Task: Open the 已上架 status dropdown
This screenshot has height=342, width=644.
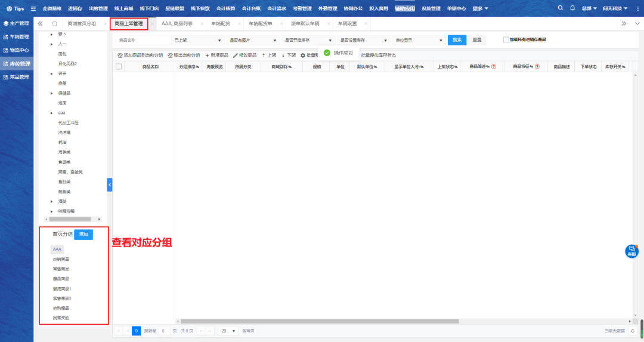Action: point(197,40)
